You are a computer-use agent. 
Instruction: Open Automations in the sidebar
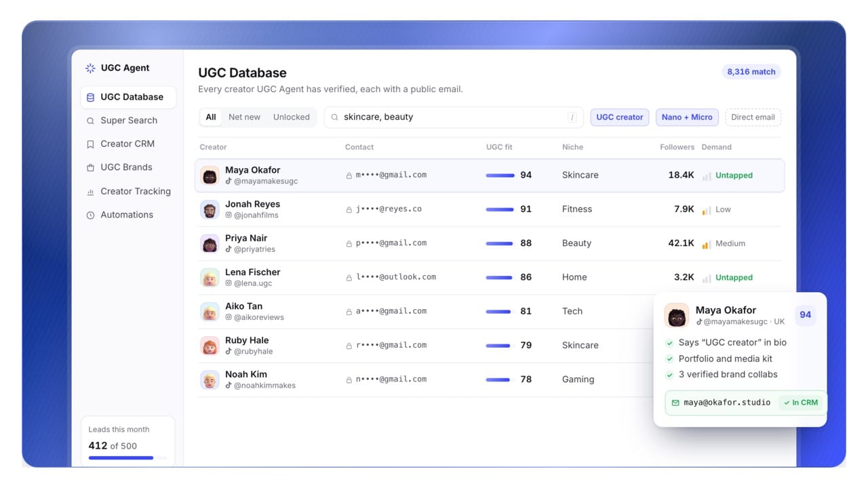[x=128, y=215]
